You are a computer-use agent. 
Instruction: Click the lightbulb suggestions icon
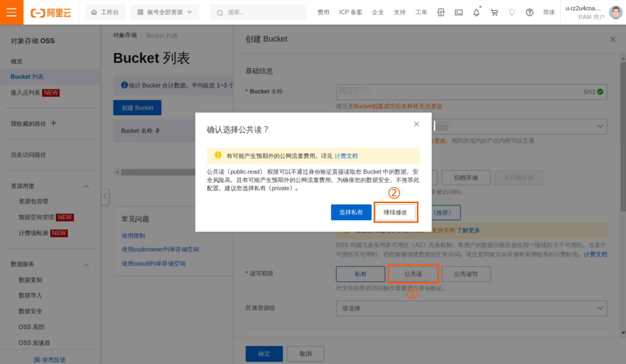coord(512,12)
